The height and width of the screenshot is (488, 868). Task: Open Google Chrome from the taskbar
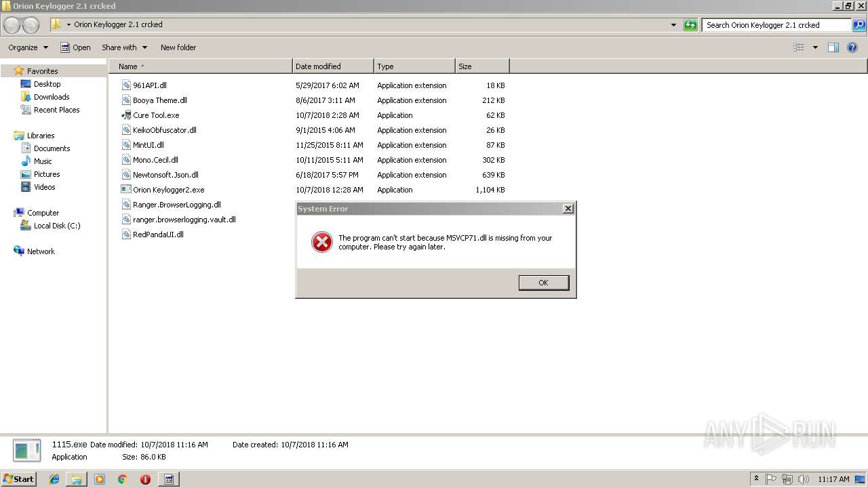[x=122, y=479]
